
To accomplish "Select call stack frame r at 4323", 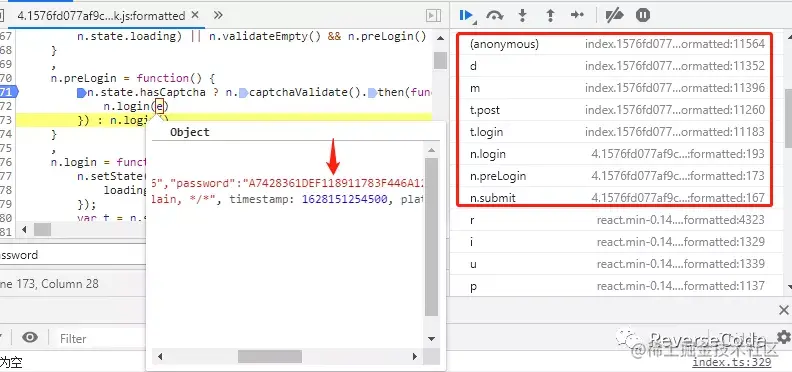I will [617, 220].
